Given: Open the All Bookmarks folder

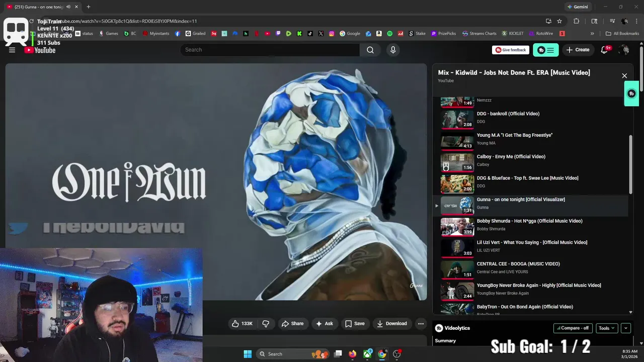Looking at the screenshot, I should (622, 34).
